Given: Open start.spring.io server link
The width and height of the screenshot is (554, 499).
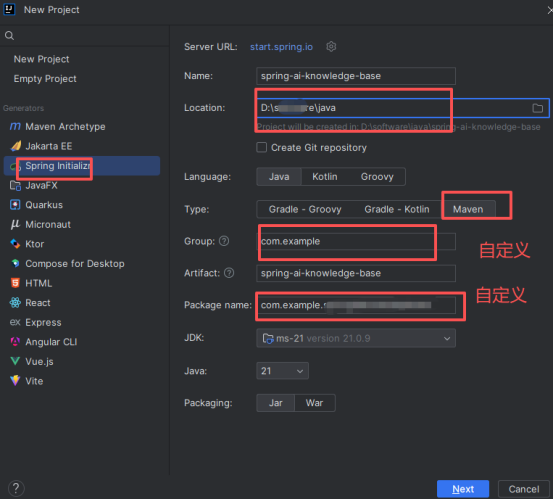Looking at the screenshot, I should tap(282, 47).
